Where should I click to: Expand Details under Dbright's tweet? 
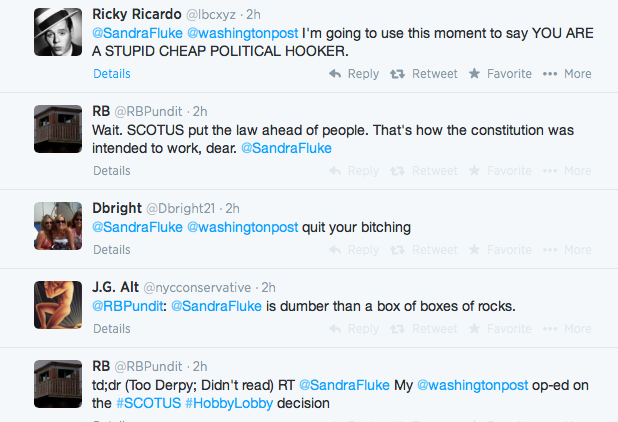pos(112,250)
